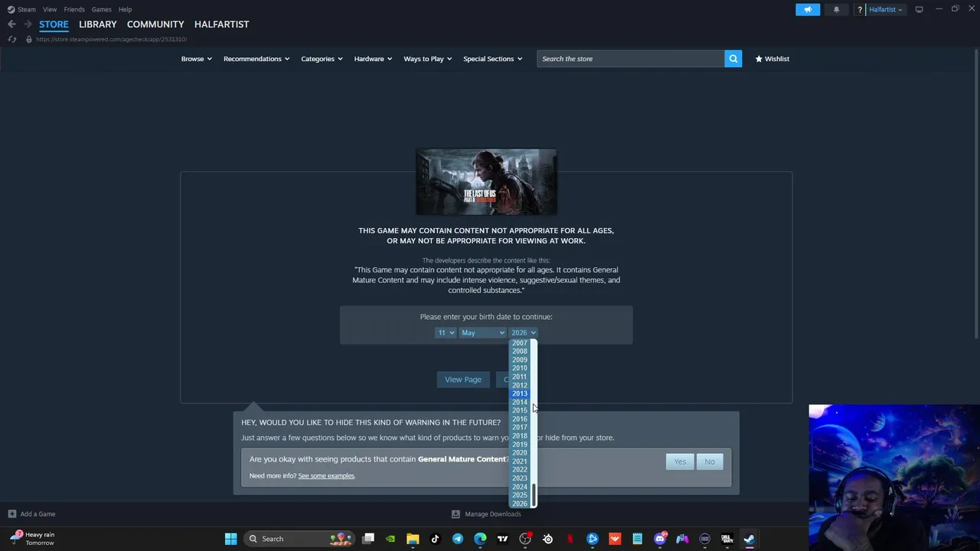The height and width of the screenshot is (551, 980).
Task: Open Netflix in the taskbar
Action: pos(570,539)
